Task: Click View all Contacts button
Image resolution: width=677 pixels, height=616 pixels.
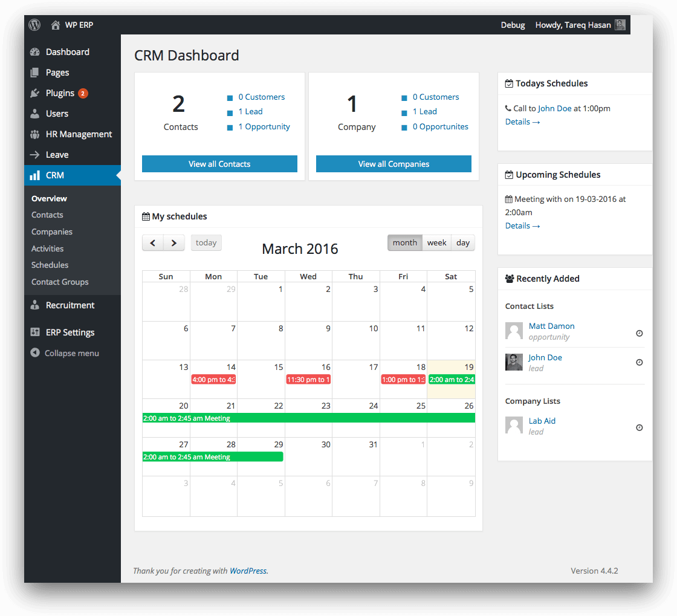Action: click(x=220, y=164)
